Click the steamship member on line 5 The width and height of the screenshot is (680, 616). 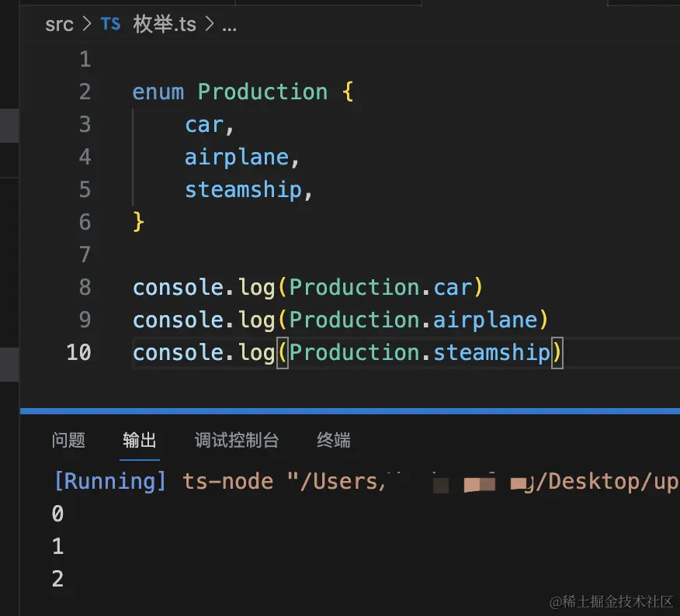coord(243,190)
